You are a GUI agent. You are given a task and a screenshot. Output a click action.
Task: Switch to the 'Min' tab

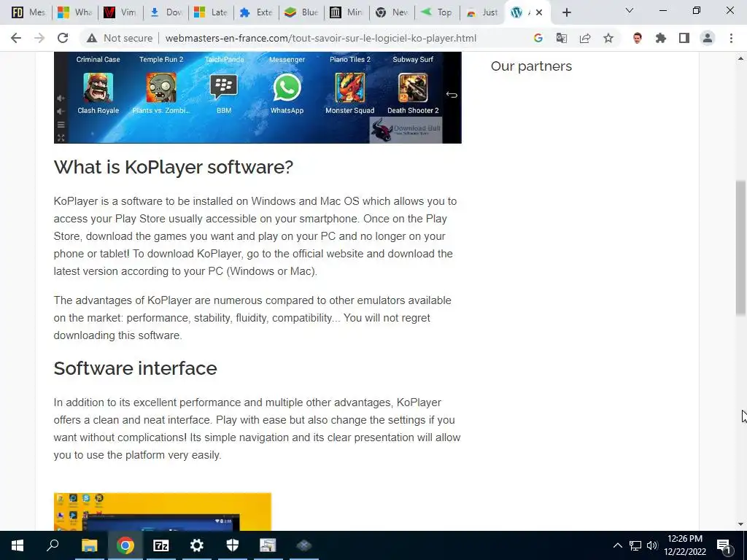pyautogui.click(x=347, y=12)
